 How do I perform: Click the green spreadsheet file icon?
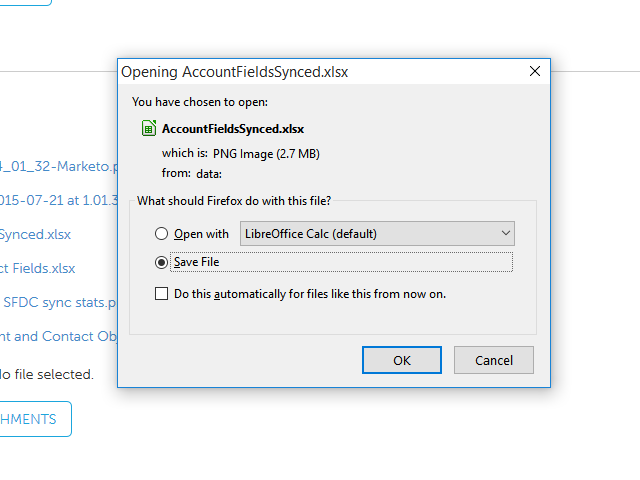pos(148,128)
